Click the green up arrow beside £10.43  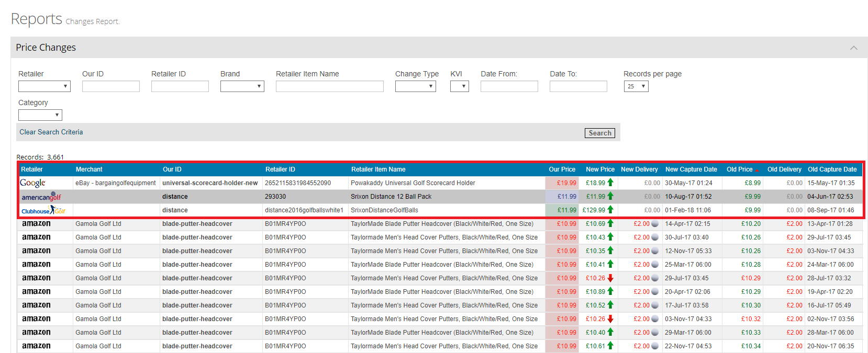pyautogui.click(x=610, y=237)
